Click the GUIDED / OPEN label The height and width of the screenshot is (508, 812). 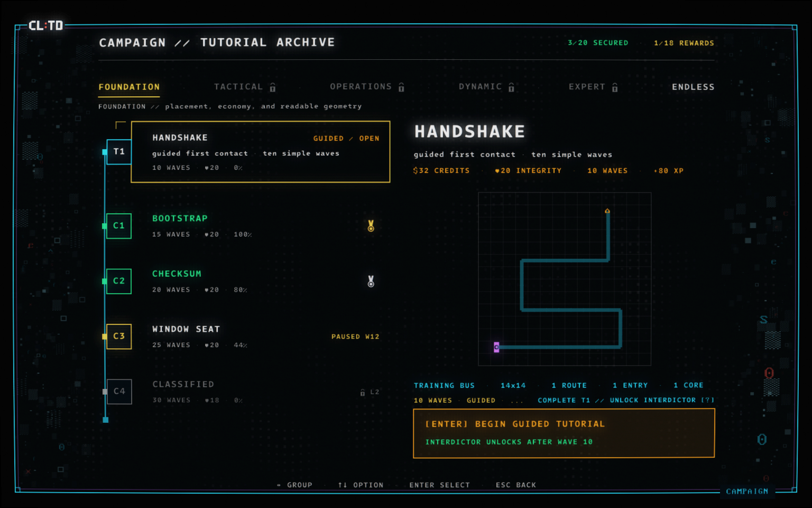(x=346, y=139)
